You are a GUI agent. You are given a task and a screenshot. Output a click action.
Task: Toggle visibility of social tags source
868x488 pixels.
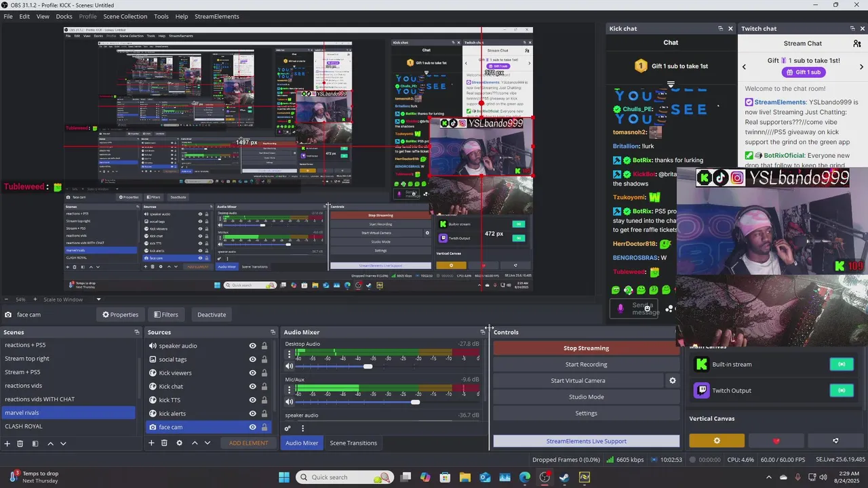(x=252, y=359)
